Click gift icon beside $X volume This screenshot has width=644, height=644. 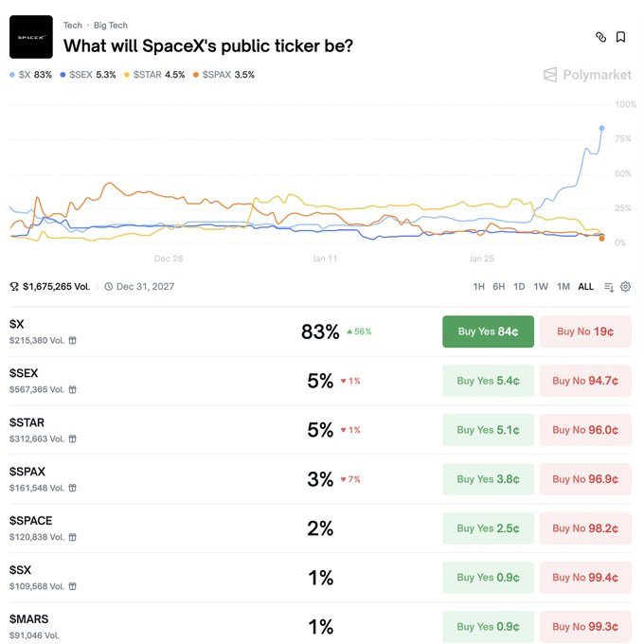72,340
